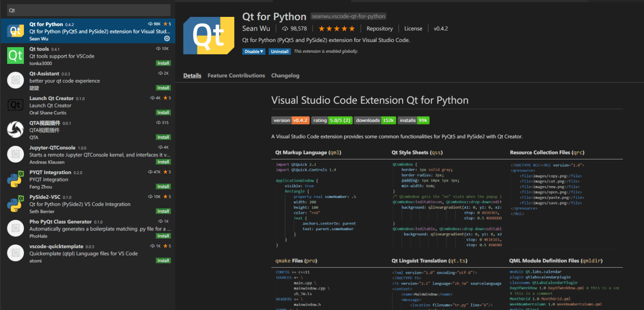Click the Qt Style Sheets (qss) heading

(x=417, y=153)
